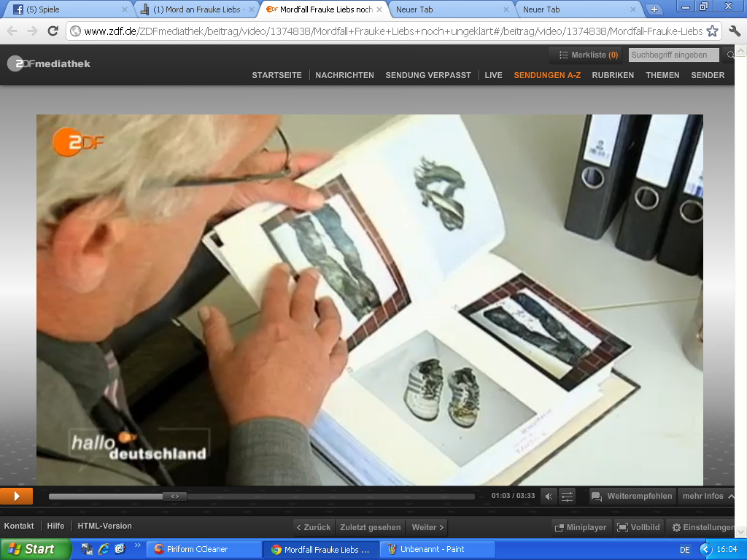Bookmark page with star icon
The width and height of the screenshot is (747, 560).
click(713, 31)
